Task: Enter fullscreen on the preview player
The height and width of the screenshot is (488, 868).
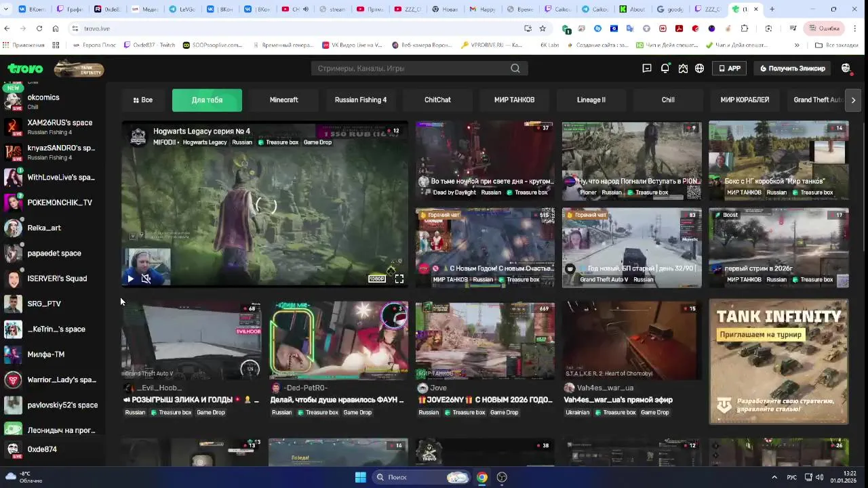Action: click(399, 279)
